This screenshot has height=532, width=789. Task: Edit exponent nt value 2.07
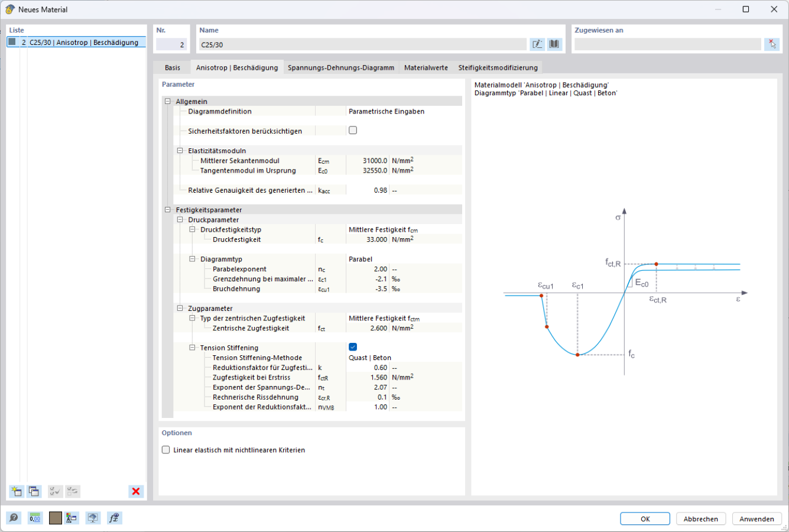pyautogui.click(x=368, y=387)
